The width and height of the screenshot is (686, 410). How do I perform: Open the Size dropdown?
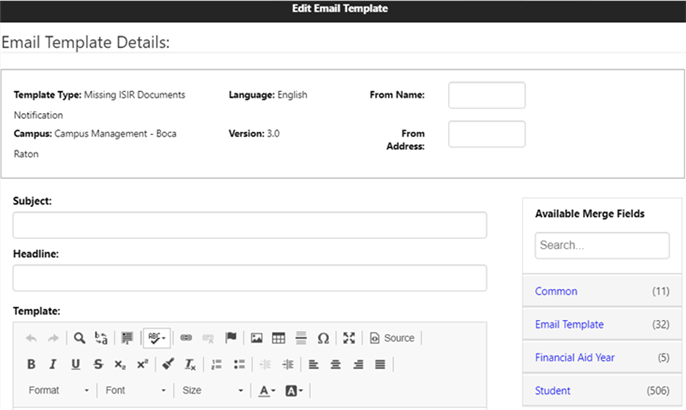pyautogui.click(x=213, y=390)
